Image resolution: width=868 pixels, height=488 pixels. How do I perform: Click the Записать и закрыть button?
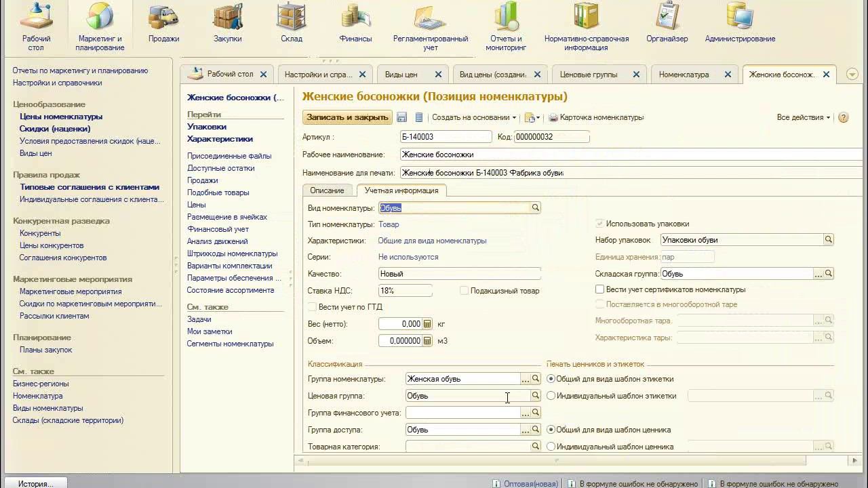coord(347,117)
